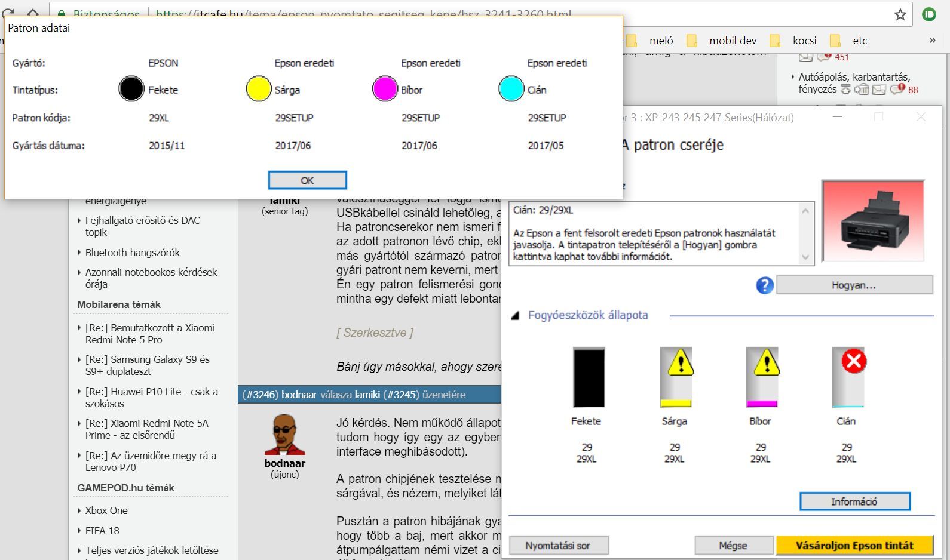Open Teljes verziós játékok letöltése link
The width and height of the screenshot is (950, 560).
coord(152,550)
